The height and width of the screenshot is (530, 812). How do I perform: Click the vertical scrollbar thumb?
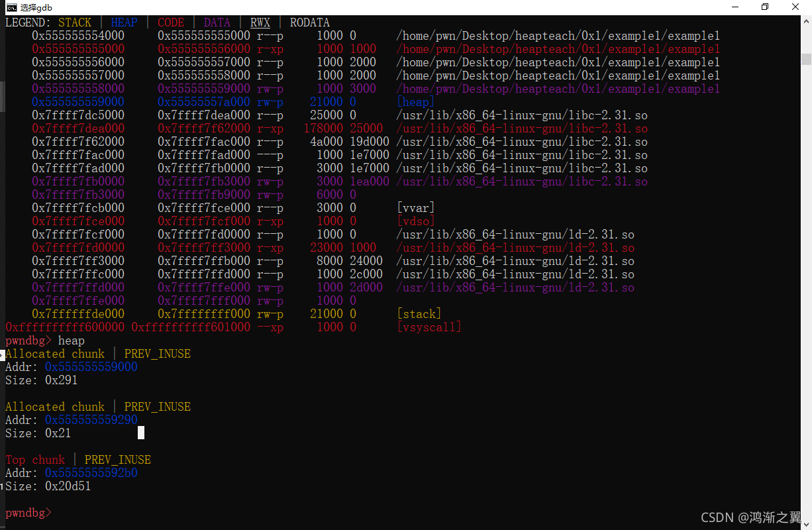pos(806,60)
